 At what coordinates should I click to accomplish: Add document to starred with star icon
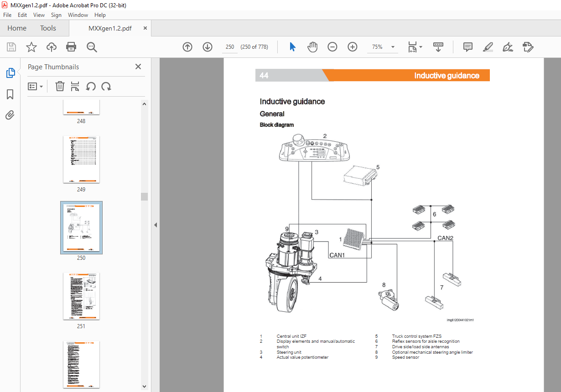pyautogui.click(x=31, y=47)
